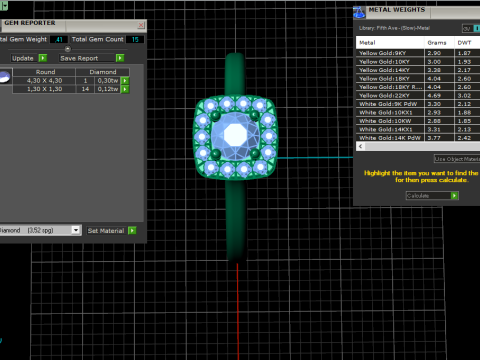Select the Yellow Gold:22KY row

coord(418,95)
